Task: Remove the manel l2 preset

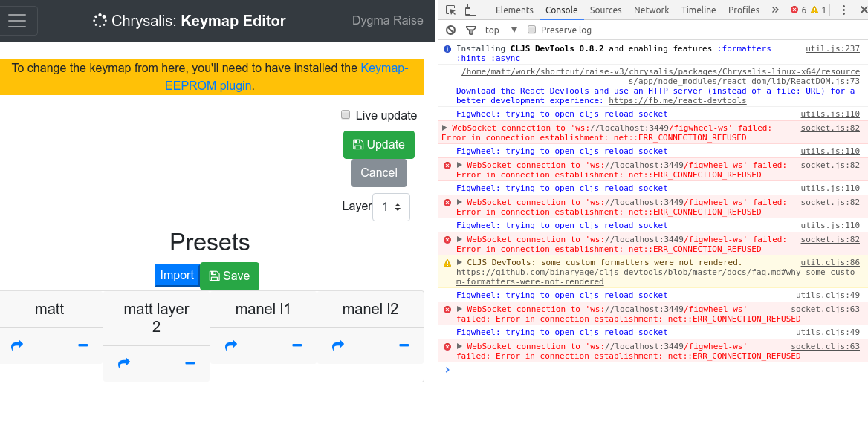Action: point(404,345)
